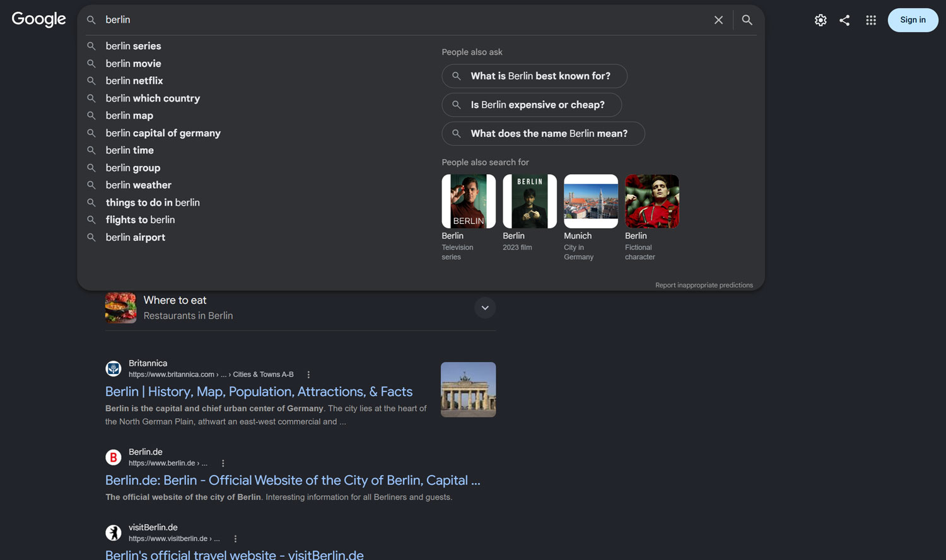Click the share icon in header
The width and height of the screenshot is (946, 560).
pyautogui.click(x=844, y=20)
